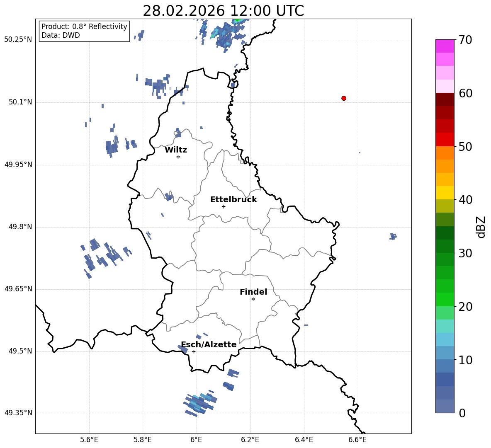Image resolution: width=491 pixels, height=448 pixels.
Task: Pick the olive colorbar segment just below 40
Action: (x=445, y=206)
